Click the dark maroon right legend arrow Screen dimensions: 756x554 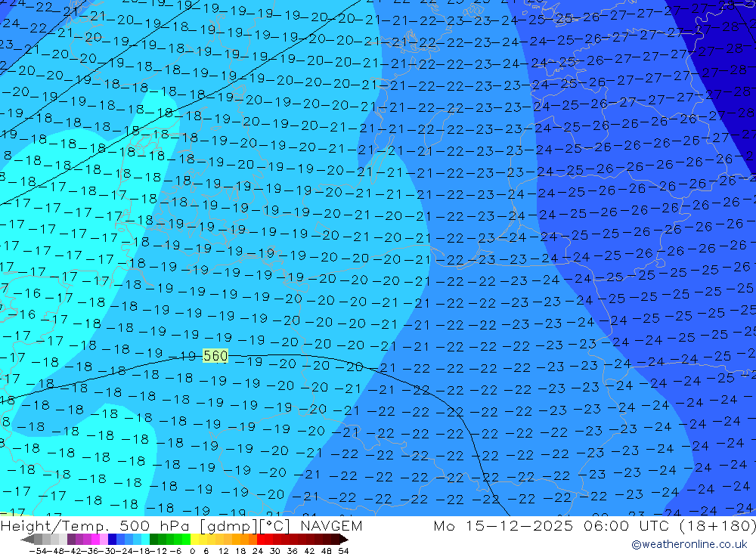[x=344, y=540]
